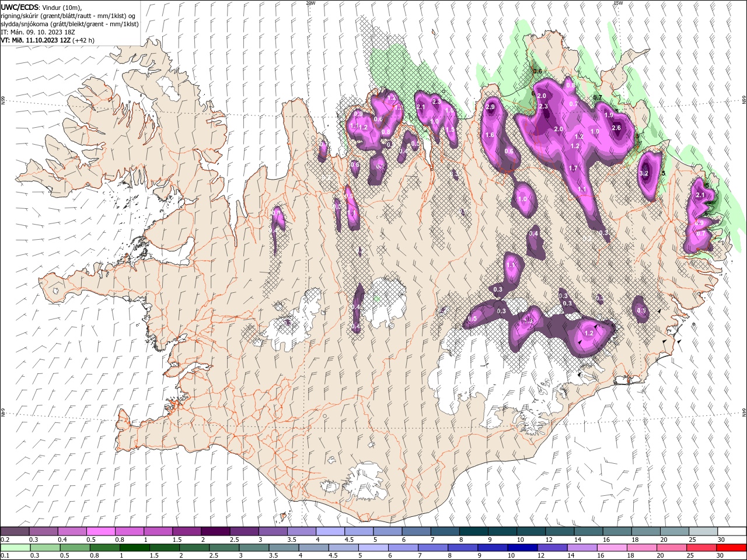Click the dark teal snow swatch between 9 and 10
Screen dimensions: 747x560
click(x=502, y=531)
